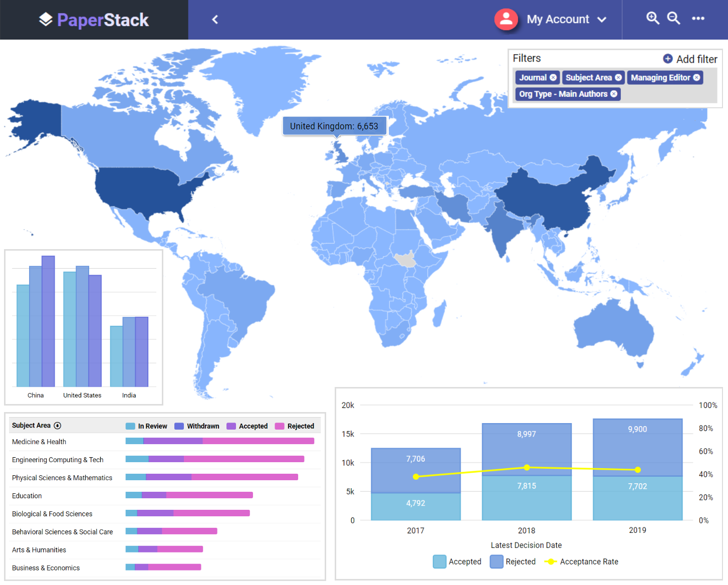Click the Add filter button
Viewport: 728px width, 585px height.
tap(690, 59)
